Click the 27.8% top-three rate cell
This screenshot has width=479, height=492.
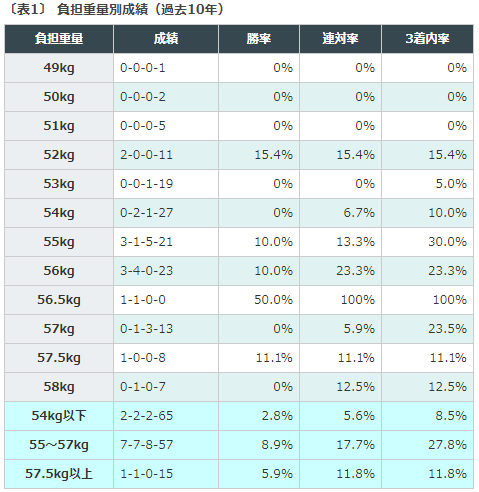pyautogui.click(x=427, y=445)
